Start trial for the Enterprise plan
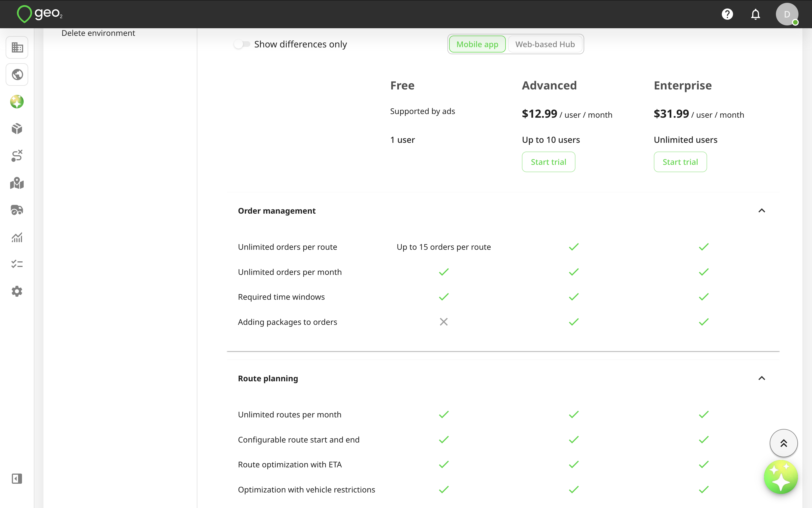Screen dimensions: 812x508 [680, 162]
